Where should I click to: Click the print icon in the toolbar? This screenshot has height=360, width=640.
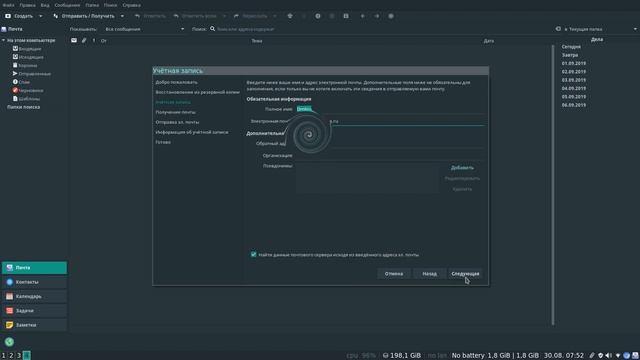coord(290,16)
